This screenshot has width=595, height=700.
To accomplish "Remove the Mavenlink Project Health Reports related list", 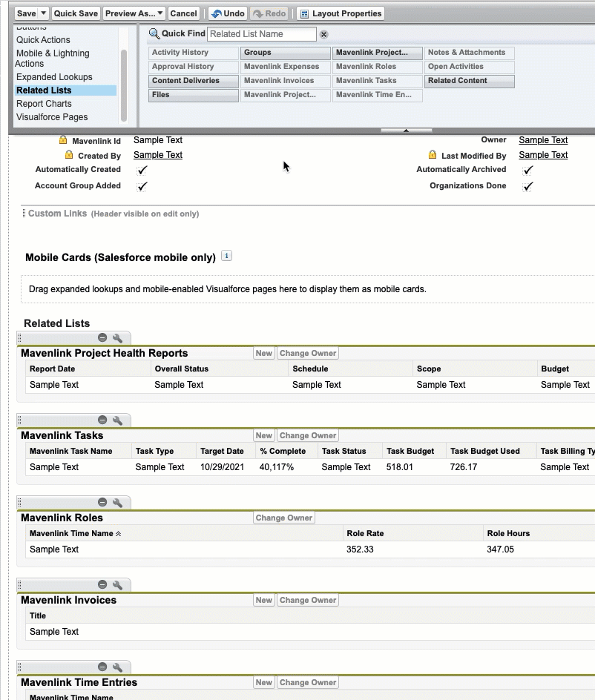I will [x=102, y=337].
